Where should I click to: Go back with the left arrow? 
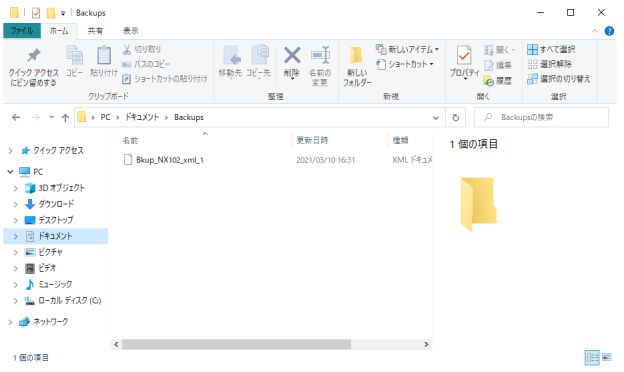coord(16,117)
